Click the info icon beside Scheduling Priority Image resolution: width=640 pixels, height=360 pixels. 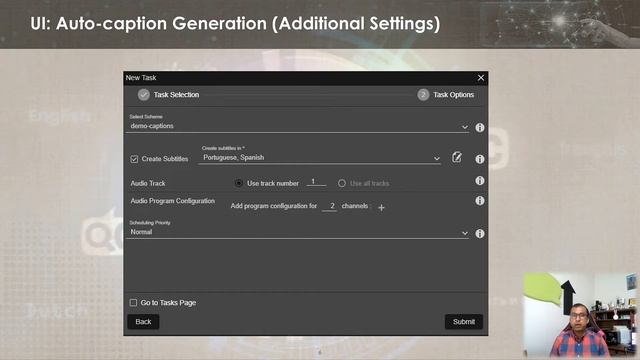[x=480, y=233]
